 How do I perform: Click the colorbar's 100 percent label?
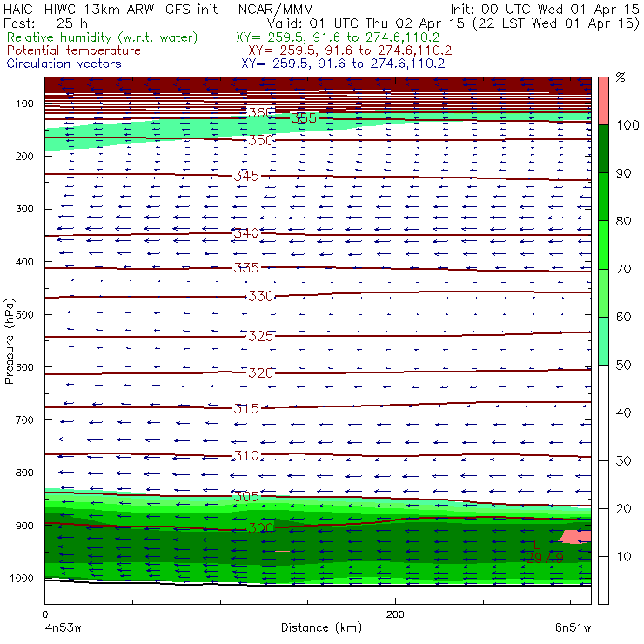coord(627,125)
